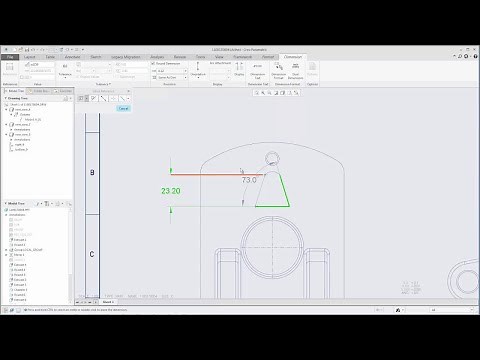The width and height of the screenshot is (480, 360).
Task: Switch to the Favorites panel tab
Action: tap(63, 91)
